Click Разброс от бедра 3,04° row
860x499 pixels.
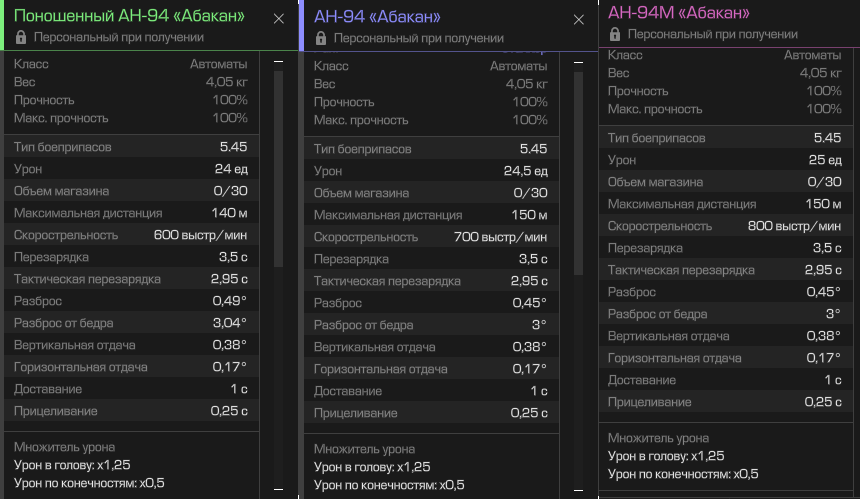tap(130, 323)
